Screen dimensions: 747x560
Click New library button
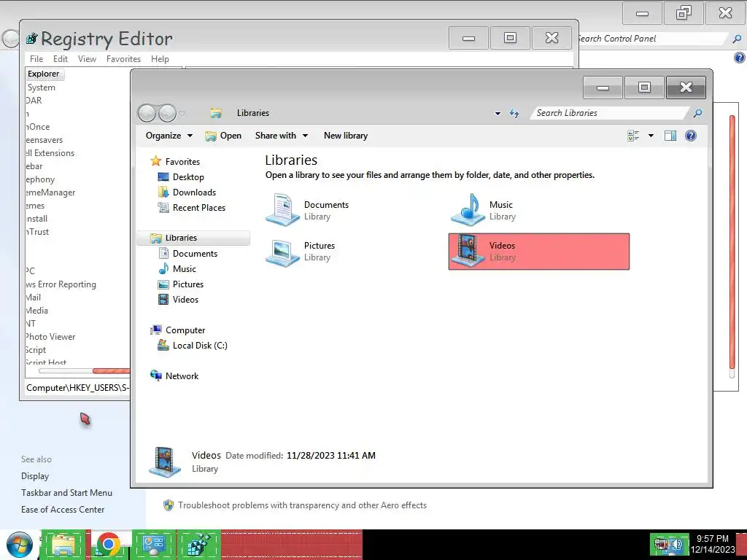click(345, 136)
